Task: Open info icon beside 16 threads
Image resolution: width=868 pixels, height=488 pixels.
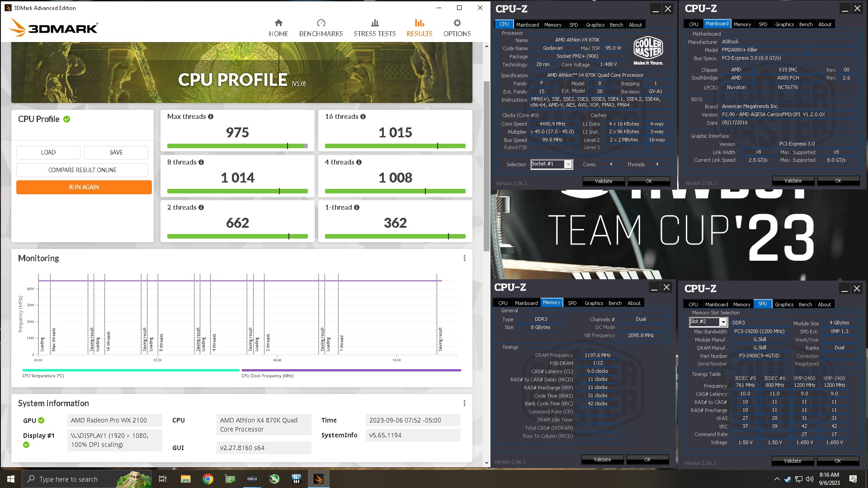Action: coord(363,117)
